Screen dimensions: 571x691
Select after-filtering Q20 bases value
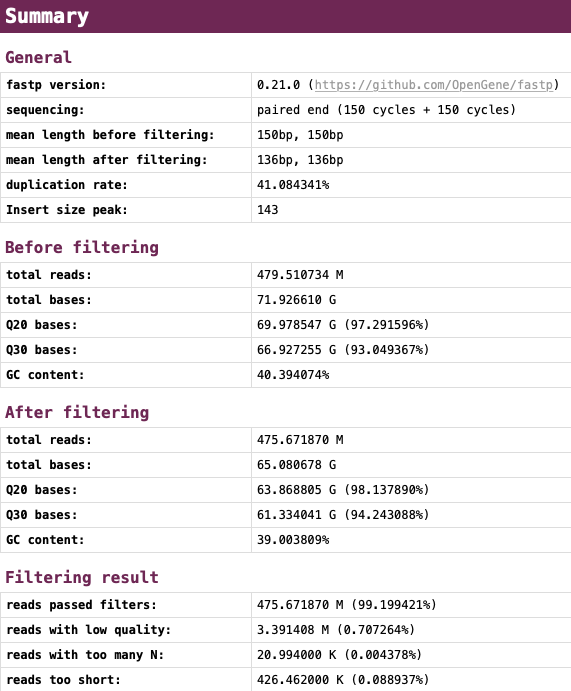click(x=343, y=490)
